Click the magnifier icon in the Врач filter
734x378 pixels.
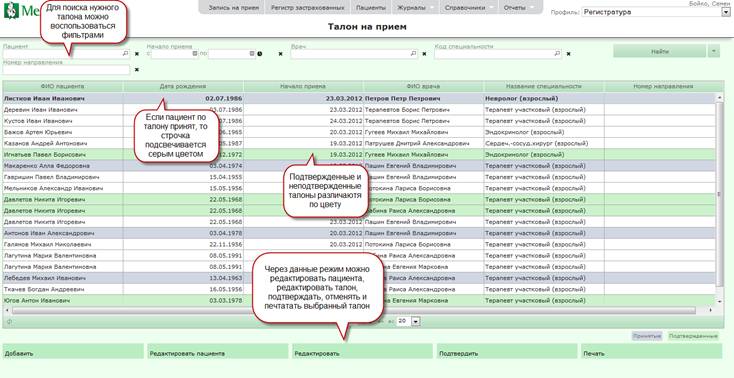click(x=413, y=54)
